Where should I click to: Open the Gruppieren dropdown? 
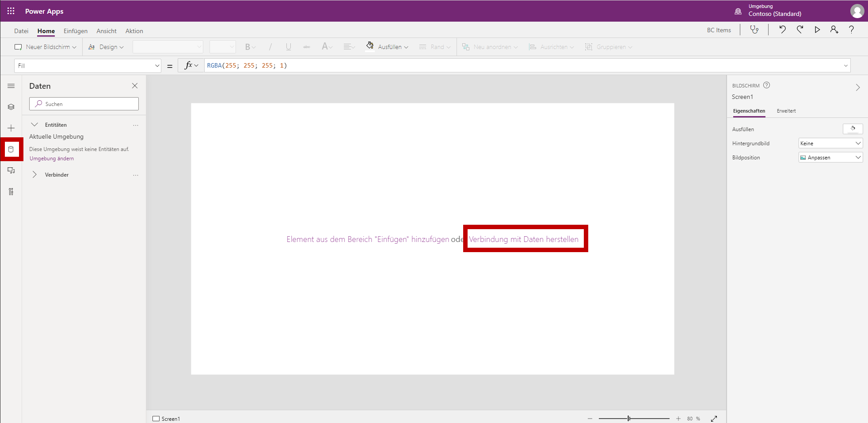[609, 47]
